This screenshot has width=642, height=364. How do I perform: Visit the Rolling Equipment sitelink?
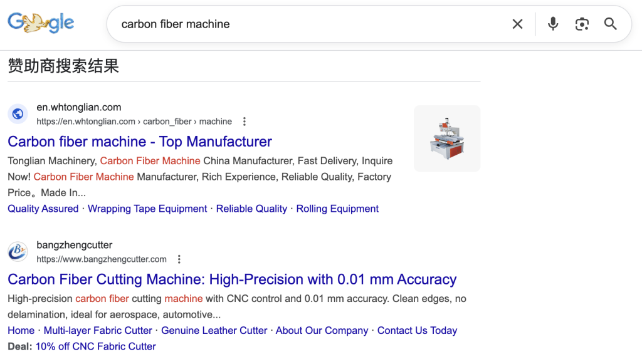tap(337, 209)
